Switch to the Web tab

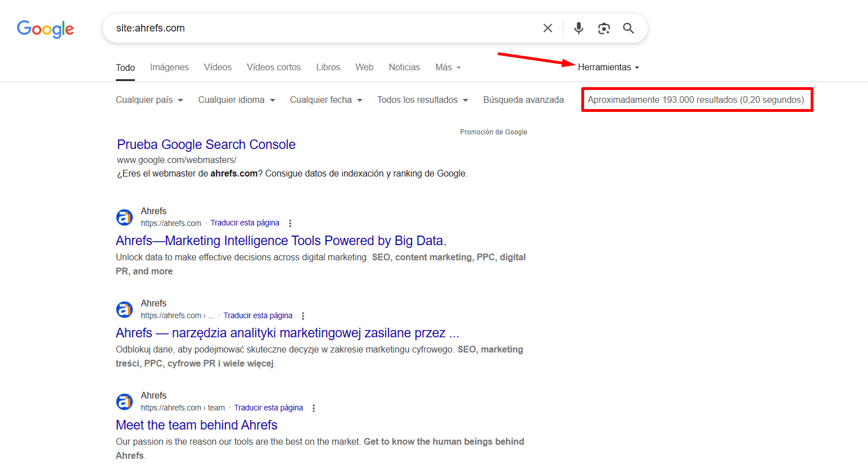[364, 67]
